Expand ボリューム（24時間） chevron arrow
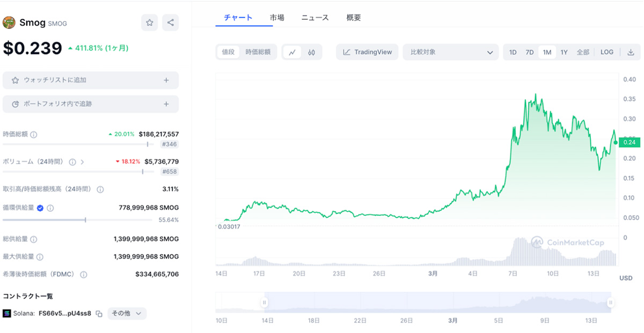644x333 pixels. pyautogui.click(x=82, y=161)
